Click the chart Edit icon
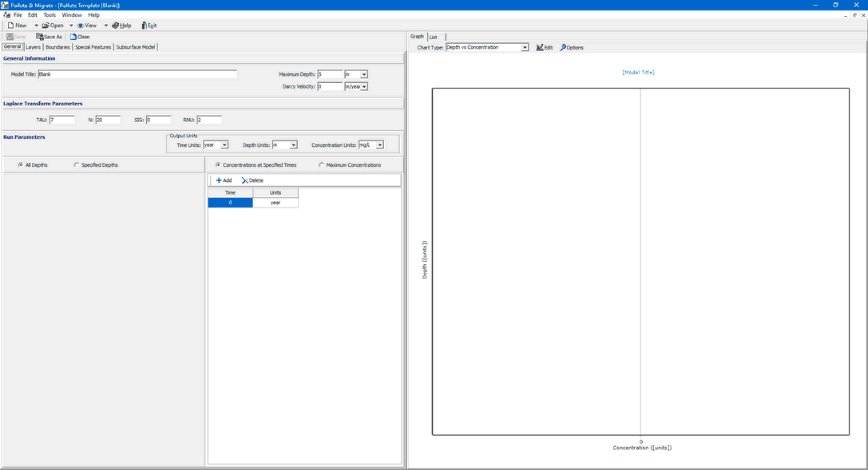The height and width of the screenshot is (470, 868). tap(540, 48)
